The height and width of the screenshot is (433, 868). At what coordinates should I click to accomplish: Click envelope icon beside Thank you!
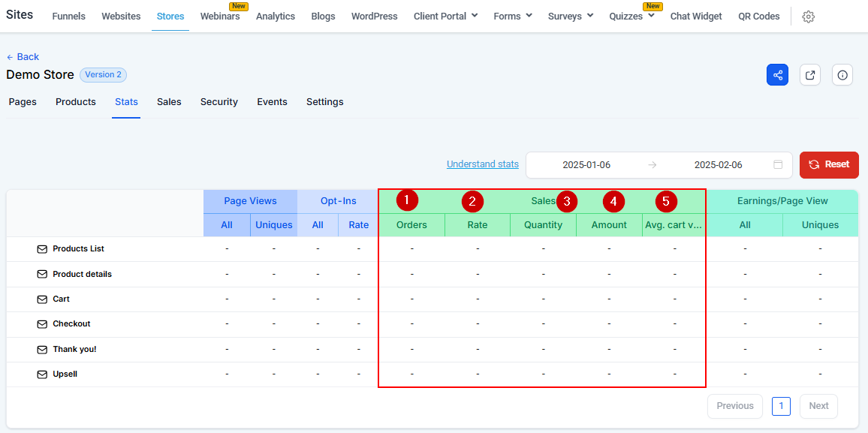[42, 350]
